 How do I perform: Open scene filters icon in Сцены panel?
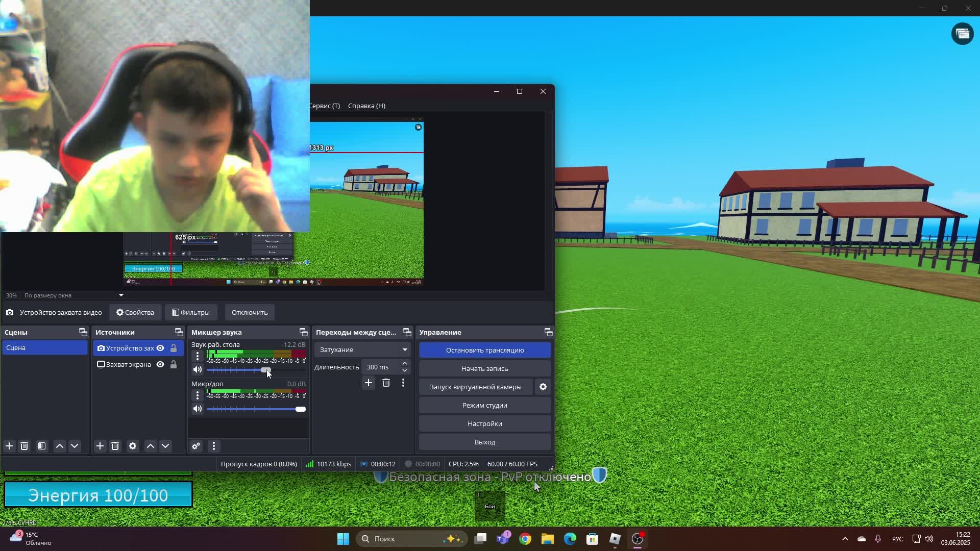(42, 446)
